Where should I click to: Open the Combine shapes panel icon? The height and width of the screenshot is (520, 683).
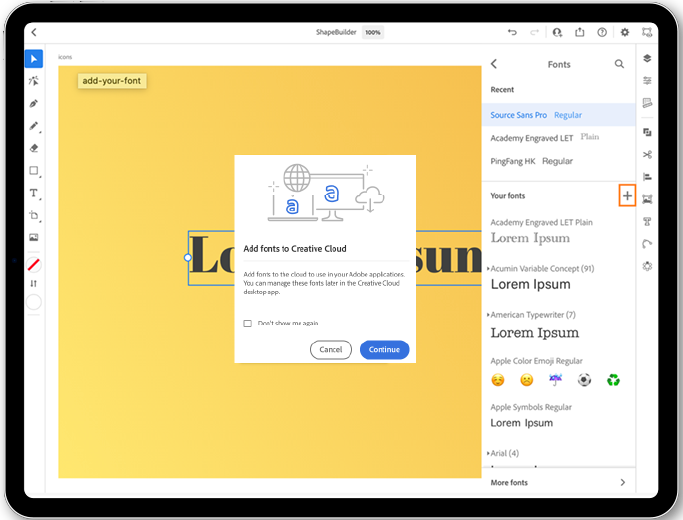647,132
